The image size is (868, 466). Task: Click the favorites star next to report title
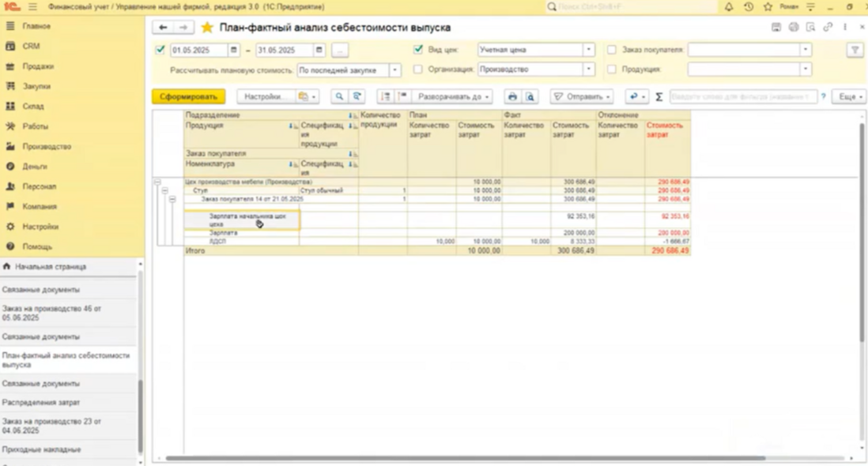pyautogui.click(x=207, y=28)
